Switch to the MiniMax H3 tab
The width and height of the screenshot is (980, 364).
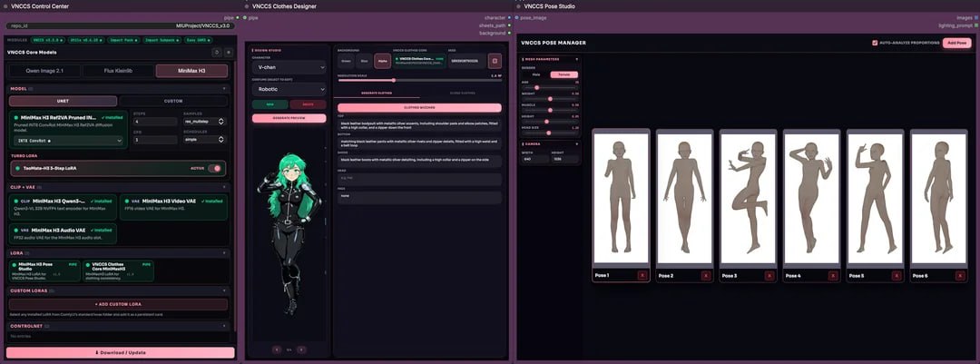[x=191, y=71]
